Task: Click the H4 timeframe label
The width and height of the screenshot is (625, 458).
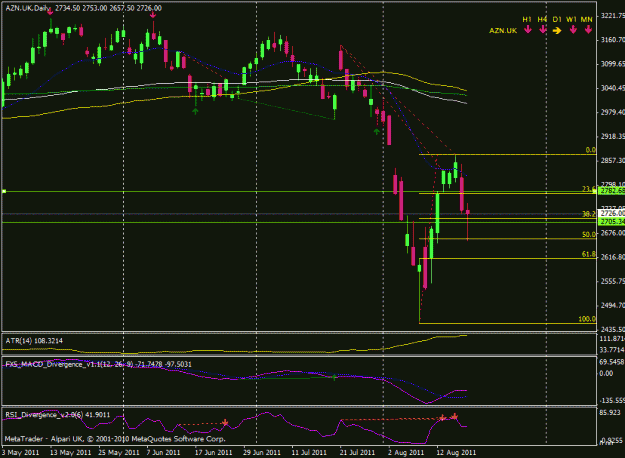Action: [542, 20]
